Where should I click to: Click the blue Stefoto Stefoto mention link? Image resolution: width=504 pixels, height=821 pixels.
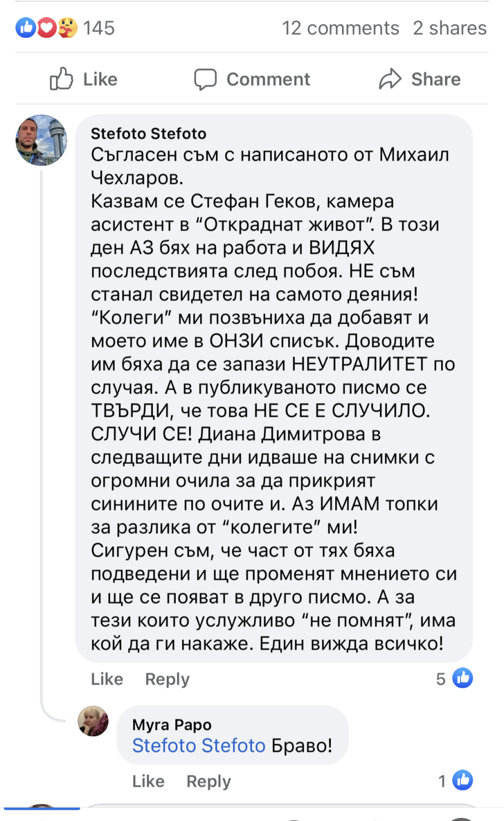199,745
